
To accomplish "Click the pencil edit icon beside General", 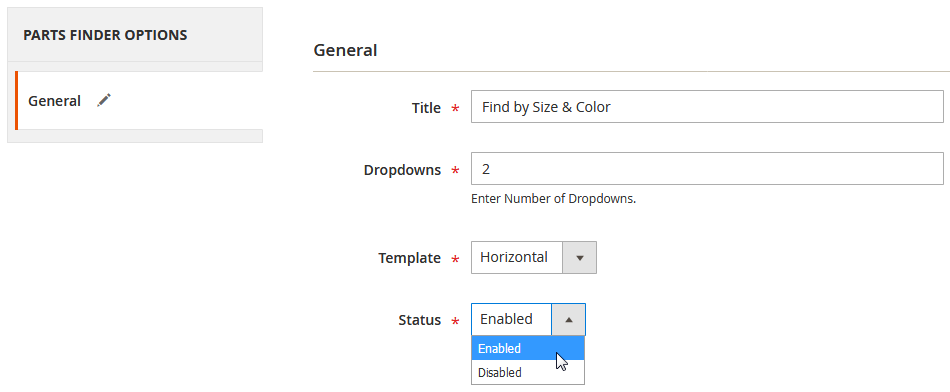I will click(x=104, y=101).
